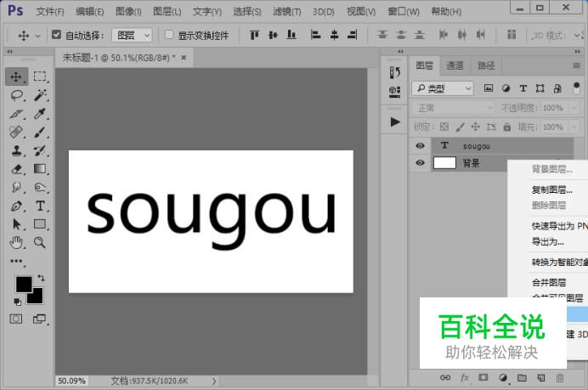Add layer style fx icon

(465, 377)
